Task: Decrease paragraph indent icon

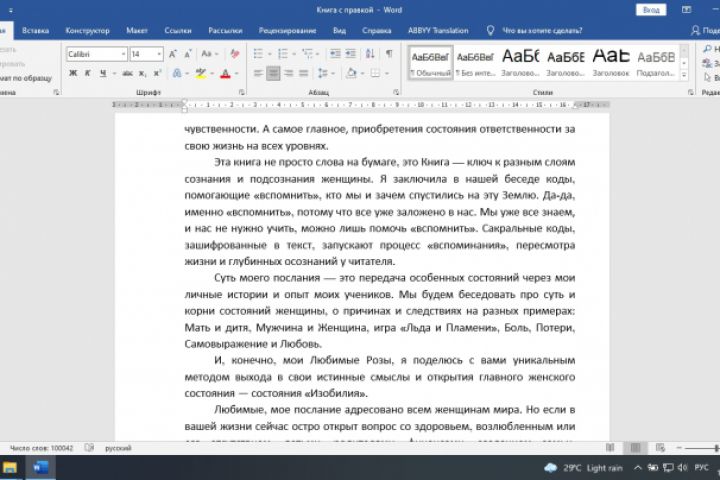Action: [x=335, y=54]
